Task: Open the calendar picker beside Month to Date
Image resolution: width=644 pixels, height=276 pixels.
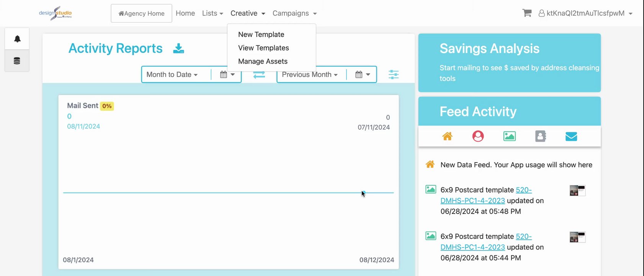Action: point(227,74)
